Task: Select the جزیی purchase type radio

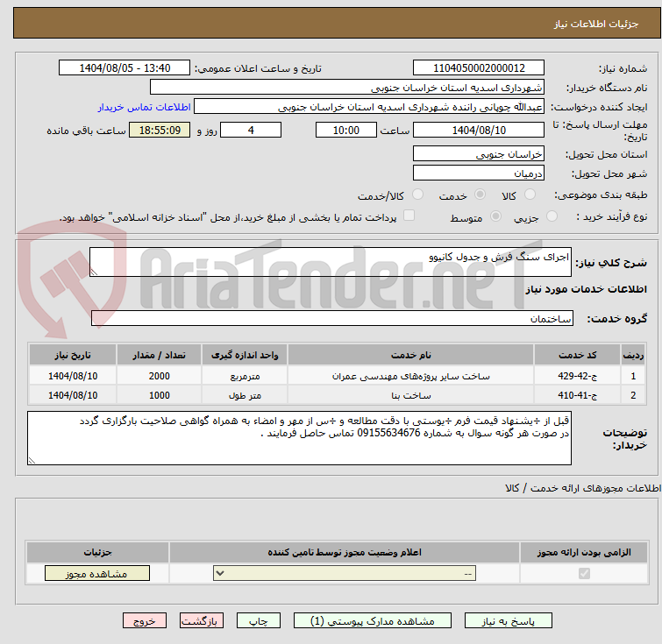Action: (552, 216)
